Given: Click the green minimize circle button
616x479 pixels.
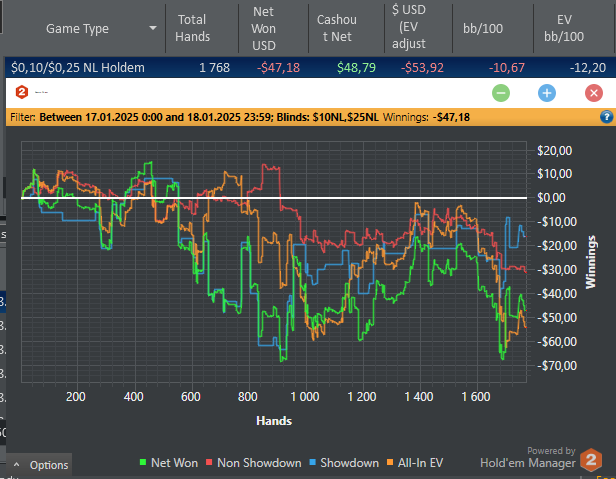Looking at the screenshot, I should (501, 93).
